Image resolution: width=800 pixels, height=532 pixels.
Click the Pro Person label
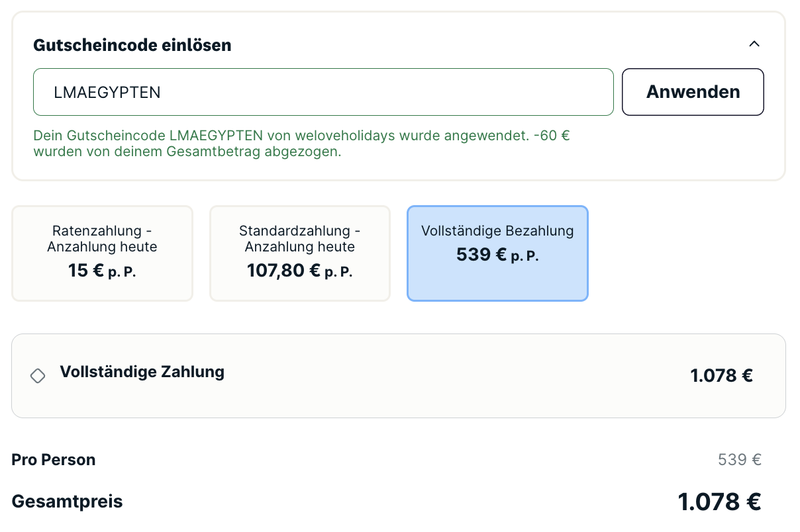[54, 460]
